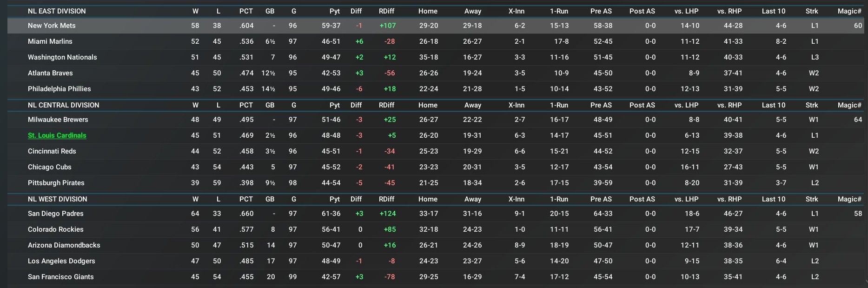Click the Strk header in NL West Division

click(812, 199)
